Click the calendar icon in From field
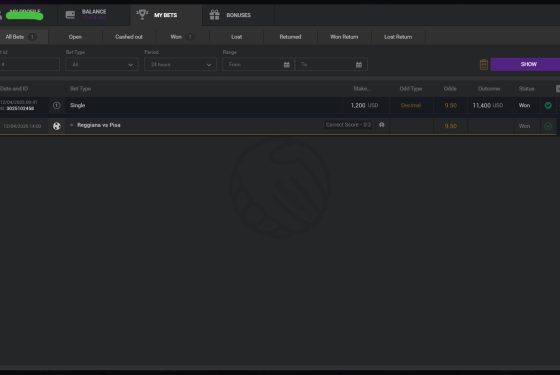 pos(287,65)
